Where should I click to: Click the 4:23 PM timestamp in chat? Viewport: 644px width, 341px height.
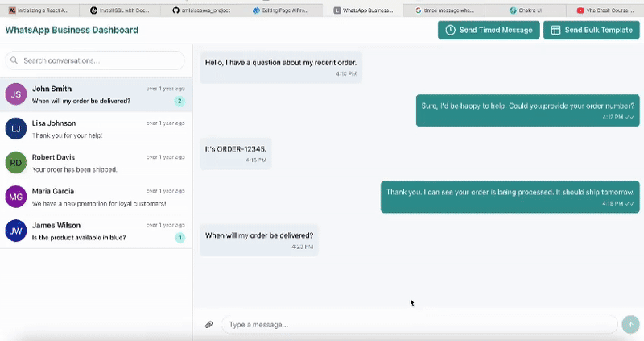click(303, 247)
